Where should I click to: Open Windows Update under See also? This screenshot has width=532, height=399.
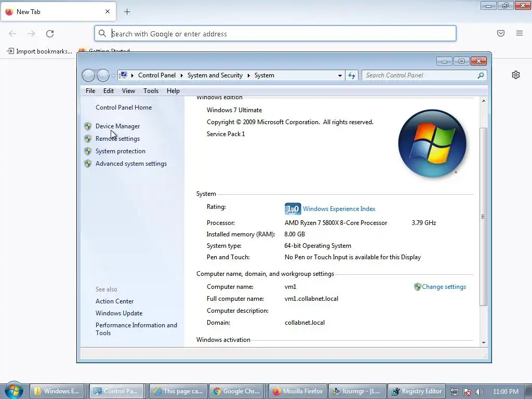tap(119, 313)
